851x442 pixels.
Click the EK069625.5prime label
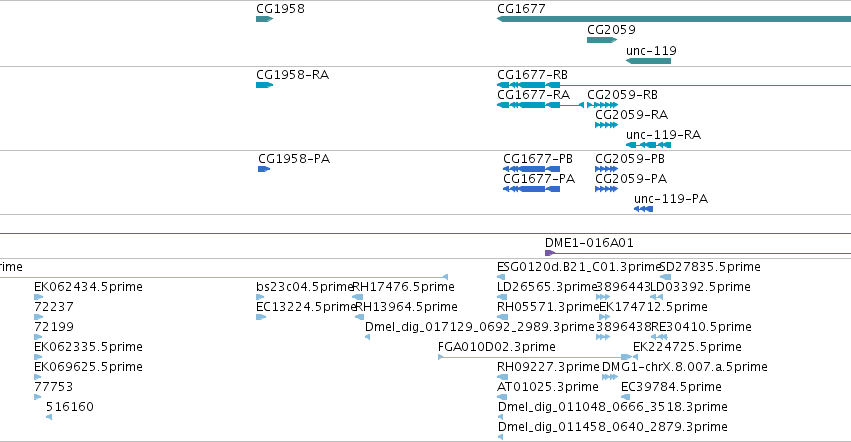pyautogui.click(x=88, y=368)
